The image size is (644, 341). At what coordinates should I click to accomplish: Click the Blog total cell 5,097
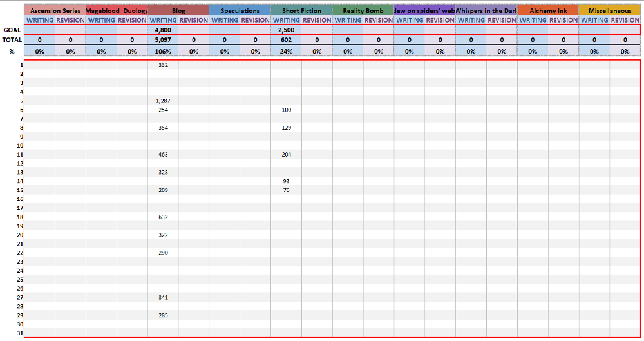pos(163,39)
